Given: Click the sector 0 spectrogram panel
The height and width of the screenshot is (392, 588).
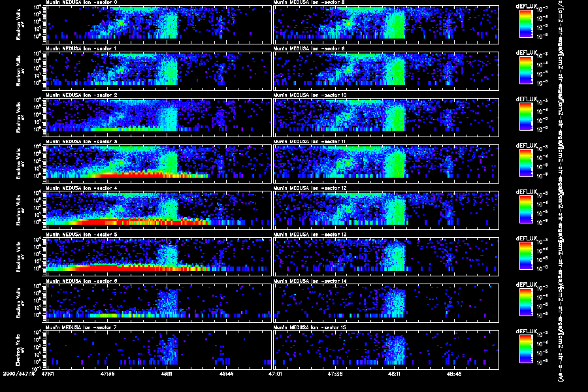Looking at the screenshot, I should [158, 26].
